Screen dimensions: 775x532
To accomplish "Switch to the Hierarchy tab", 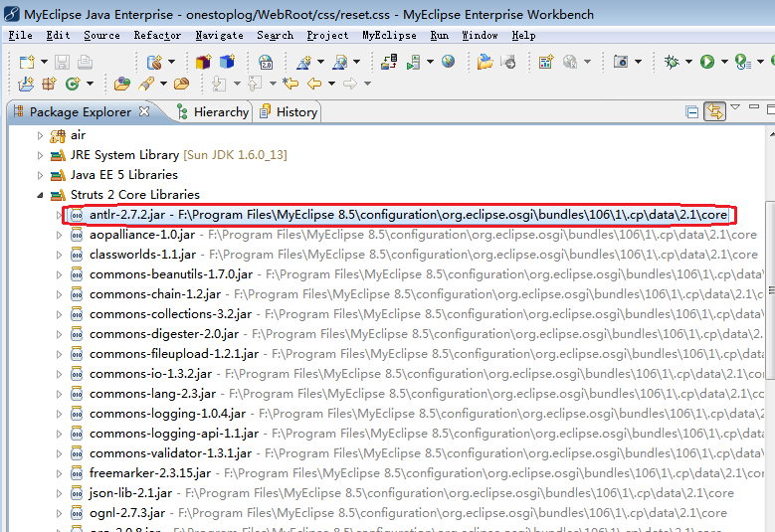I will coord(214,112).
